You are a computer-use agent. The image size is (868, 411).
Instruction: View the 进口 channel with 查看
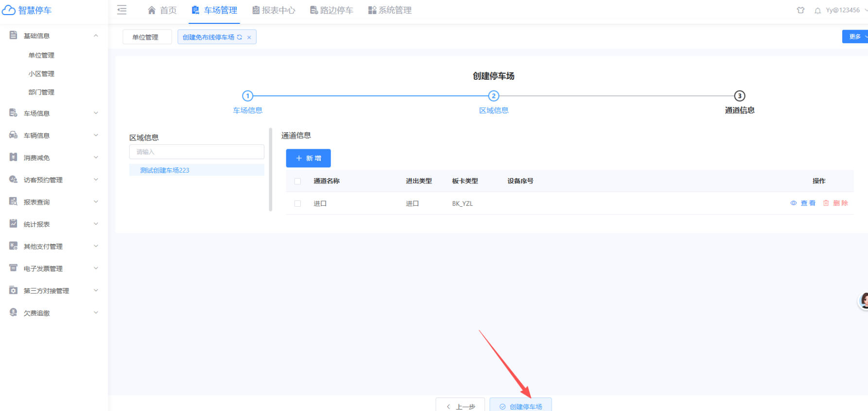click(x=803, y=203)
